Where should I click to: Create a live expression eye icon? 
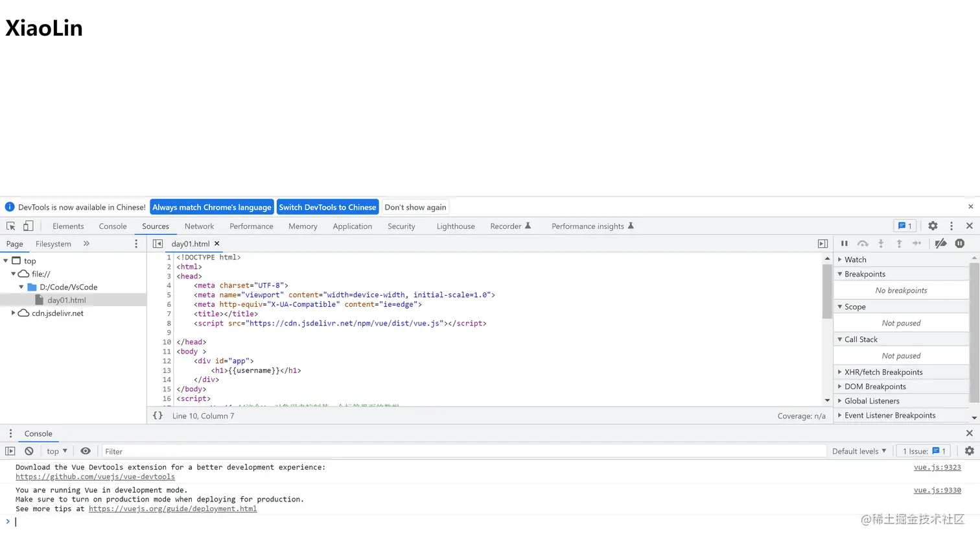[x=86, y=451]
